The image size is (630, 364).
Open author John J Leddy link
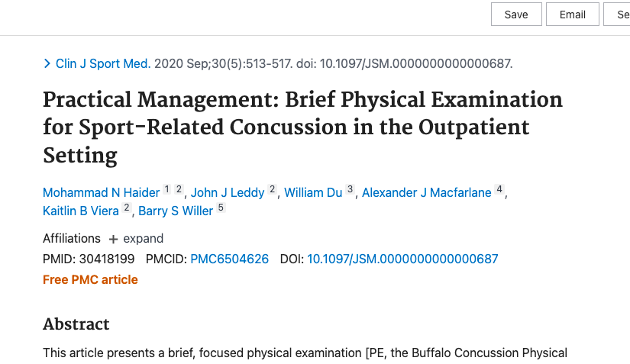pos(228,192)
